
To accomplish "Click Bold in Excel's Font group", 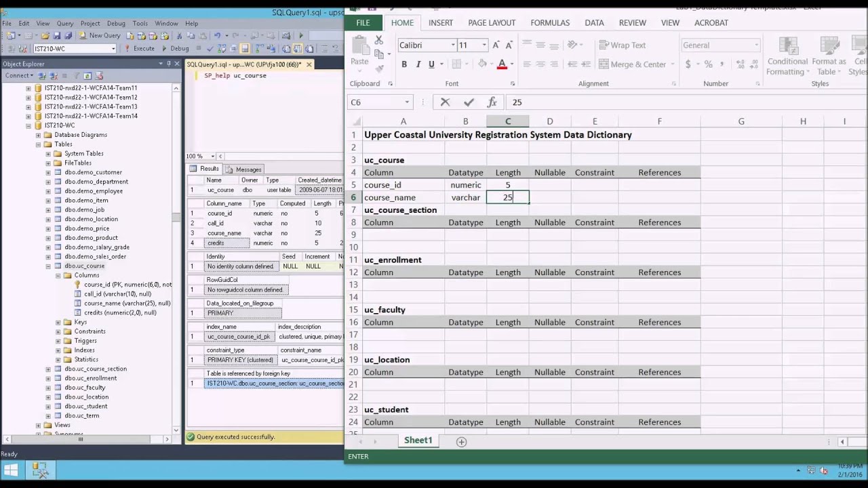I will click(x=404, y=64).
